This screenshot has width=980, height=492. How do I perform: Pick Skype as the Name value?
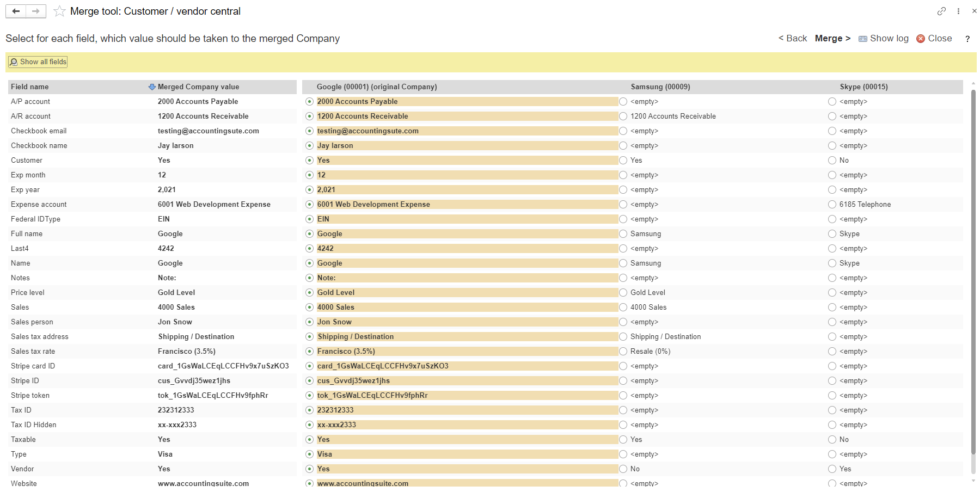(x=832, y=263)
